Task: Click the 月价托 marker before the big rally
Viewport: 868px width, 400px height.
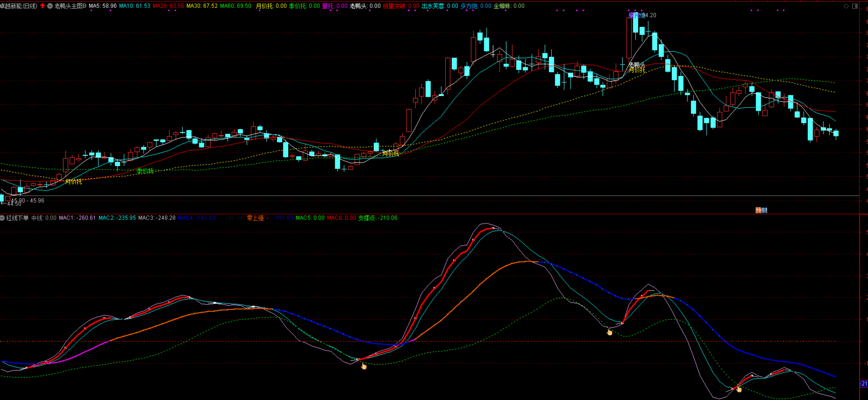Action: 391,153
